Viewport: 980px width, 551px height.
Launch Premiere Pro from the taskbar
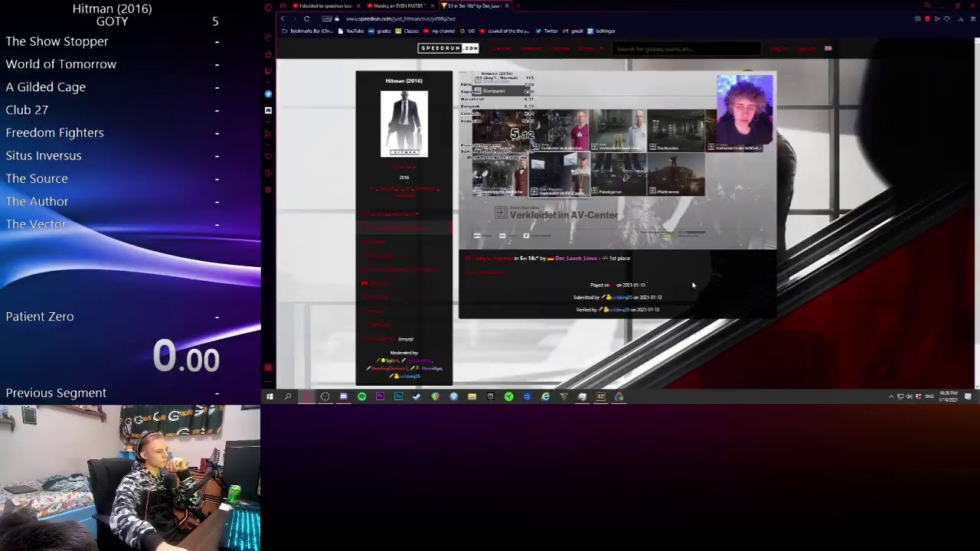point(380,396)
